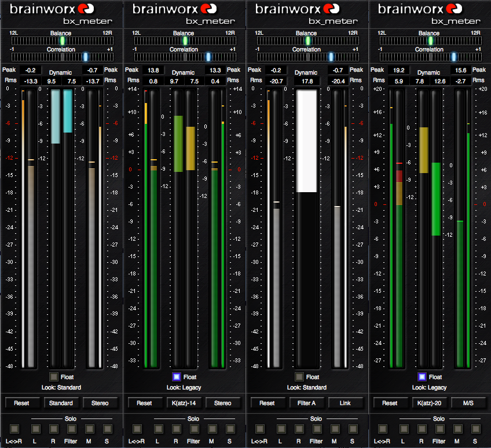Solo L channel in Filter A meter
Image resolution: width=491 pixels, height=448 pixels.
coord(281,429)
